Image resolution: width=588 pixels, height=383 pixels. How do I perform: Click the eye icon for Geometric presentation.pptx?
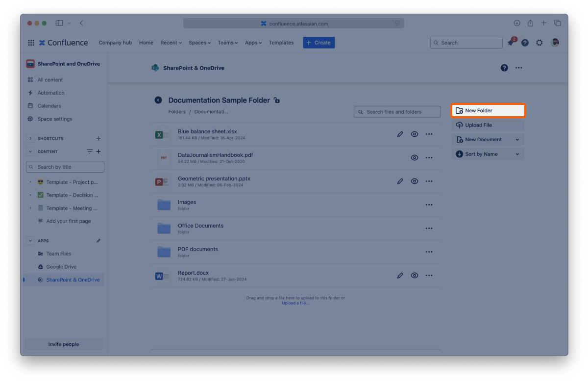click(415, 181)
